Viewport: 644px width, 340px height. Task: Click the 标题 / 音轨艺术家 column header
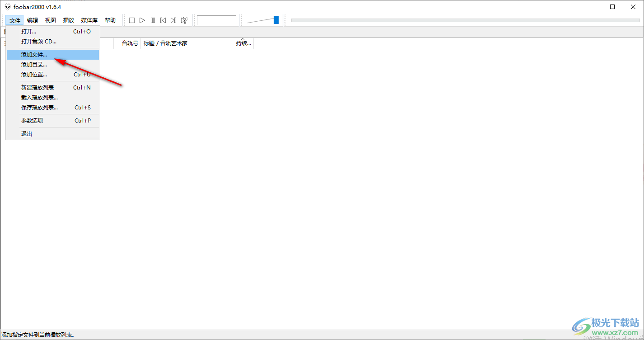(186, 43)
